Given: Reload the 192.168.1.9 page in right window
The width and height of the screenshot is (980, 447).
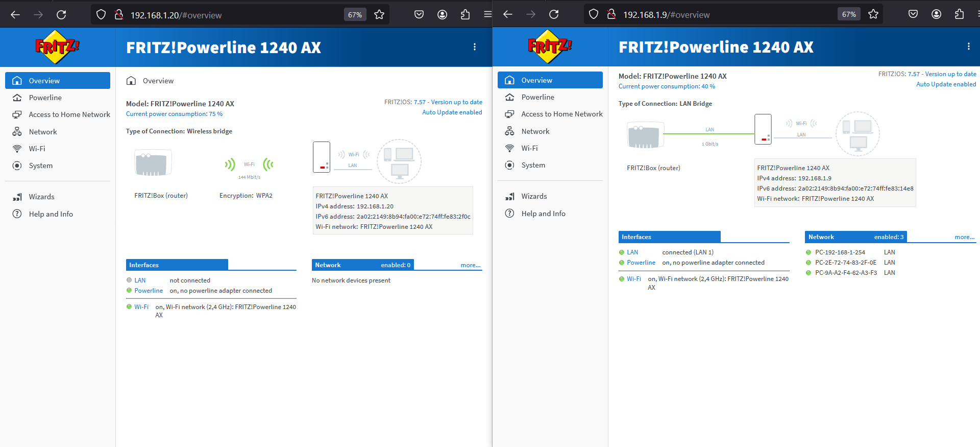Looking at the screenshot, I should (554, 14).
